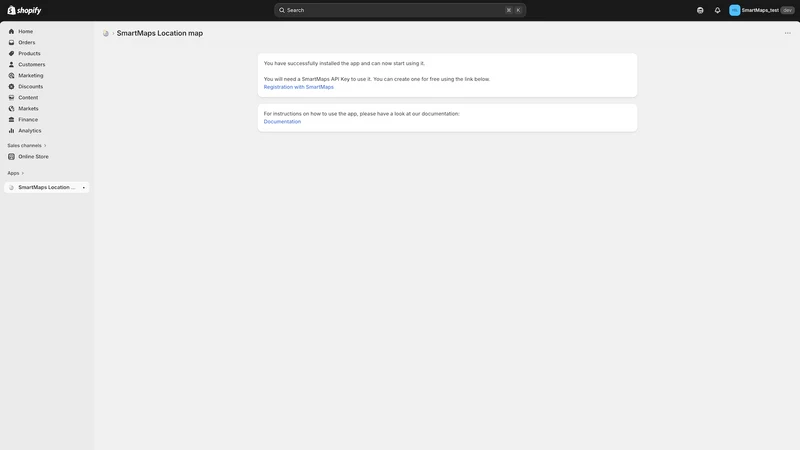The width and height of the screenshot is (800, 450).
Task: Open Customers section
Action: tap(32, 64)
